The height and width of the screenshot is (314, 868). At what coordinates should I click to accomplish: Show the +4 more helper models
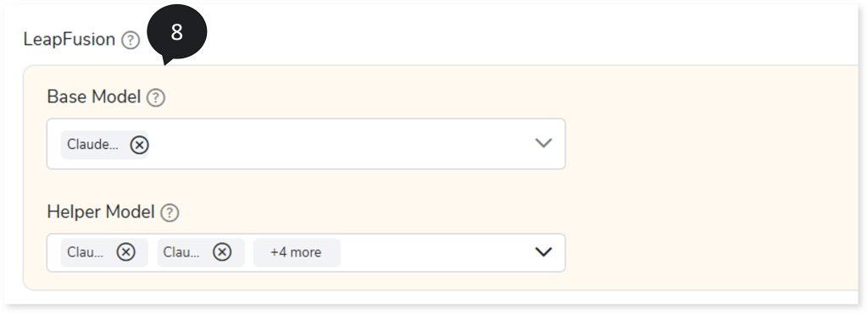pyautogui.click(x=296, y=252)
